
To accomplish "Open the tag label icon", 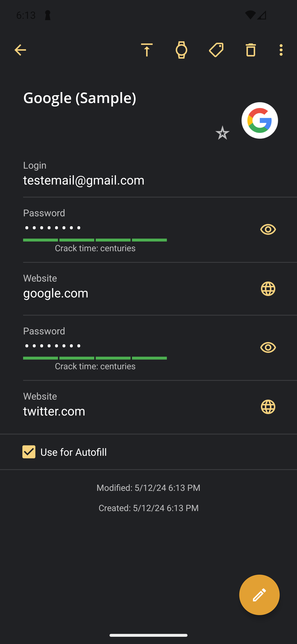I will pyautogui.click(x=216, y=50).
